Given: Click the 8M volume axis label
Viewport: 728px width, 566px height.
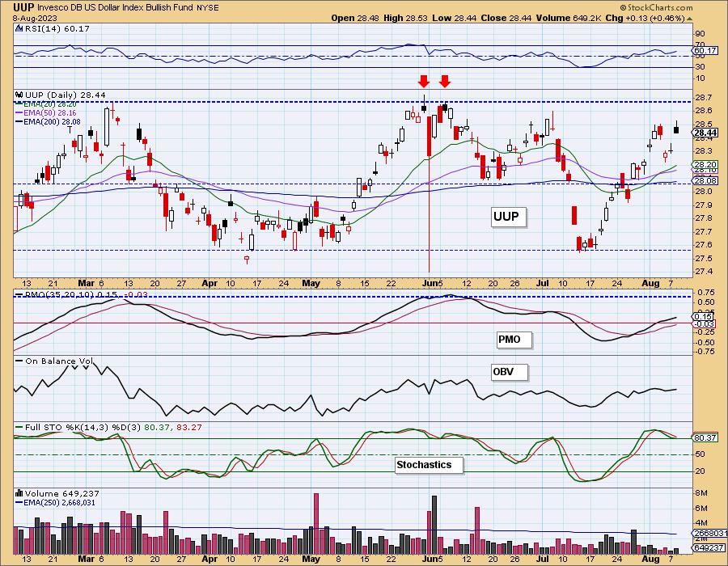Looking at the screenshot, I should tap(701, 493).
